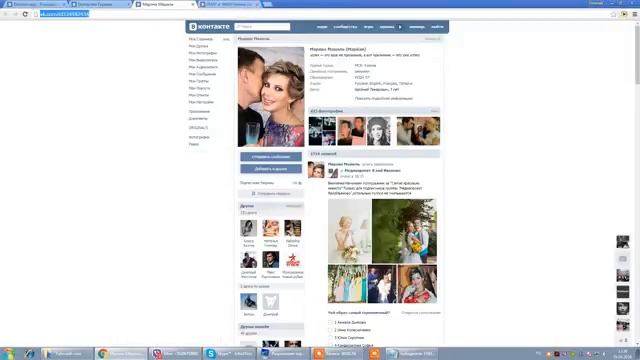Open the Chrome menu hamburger icon

635,14
